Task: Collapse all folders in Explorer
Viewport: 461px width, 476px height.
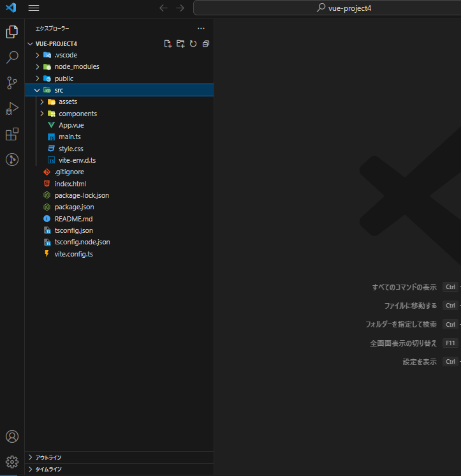Action: pos(206,44)
